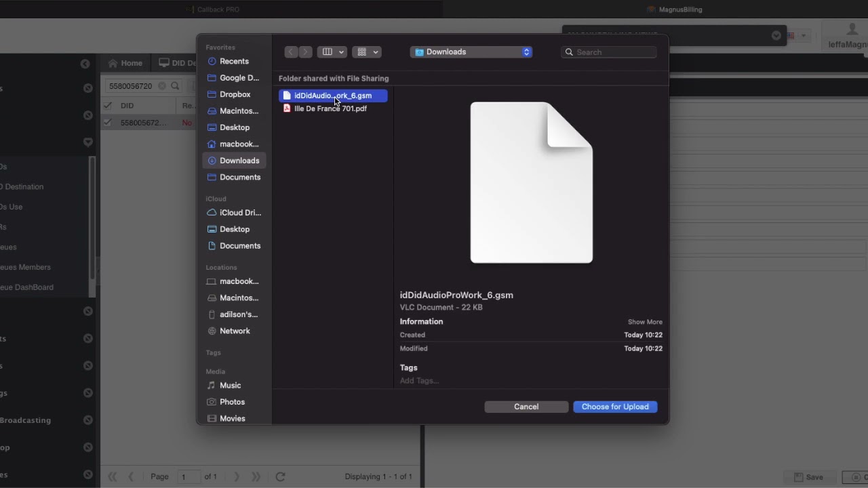This screenshot has height=488, width=868.
Task: Open the Destination menu item in sidebar
Action: (22, 186)
